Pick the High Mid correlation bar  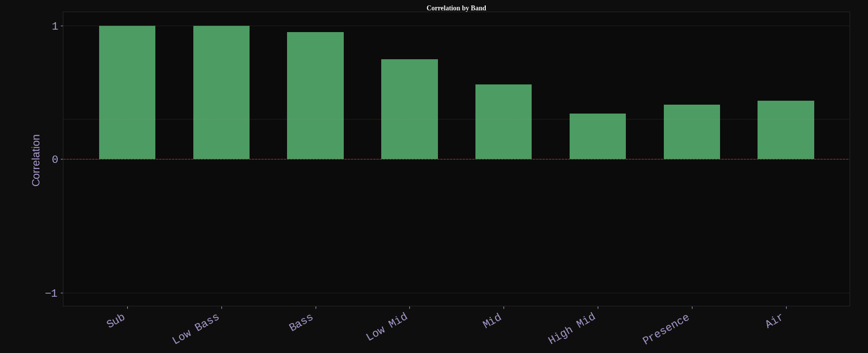coord(598,136)
